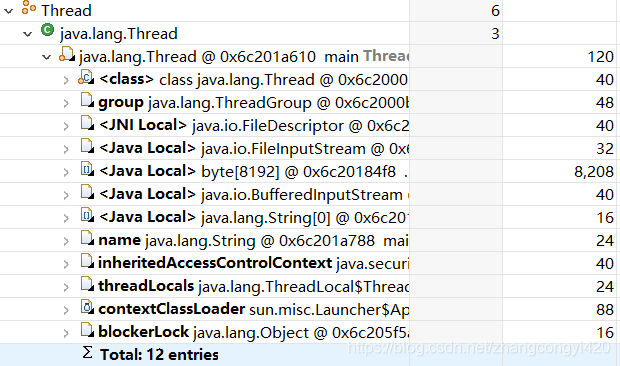Screen dimensions: 620x366
Task: Expand the byte[8192] Java Local entry
Action: coord(66,172)
